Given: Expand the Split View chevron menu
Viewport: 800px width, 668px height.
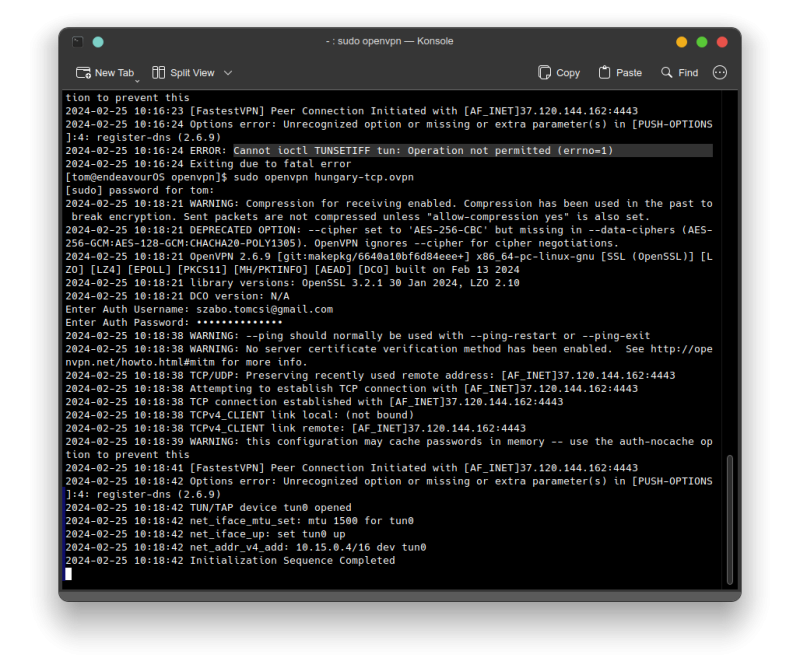Looking at the screenshot, I should pyautogui.click(x=228, y=73).
